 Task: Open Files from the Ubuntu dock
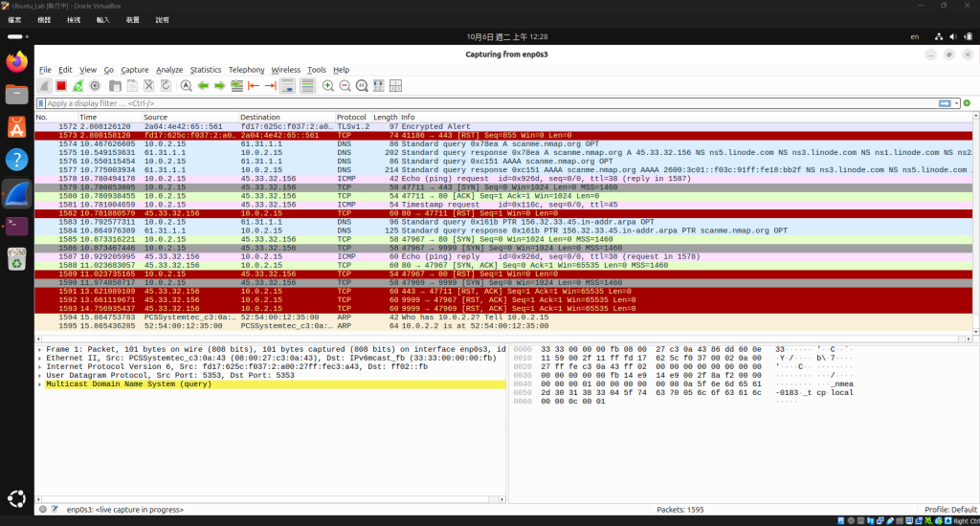coord(17,95)
